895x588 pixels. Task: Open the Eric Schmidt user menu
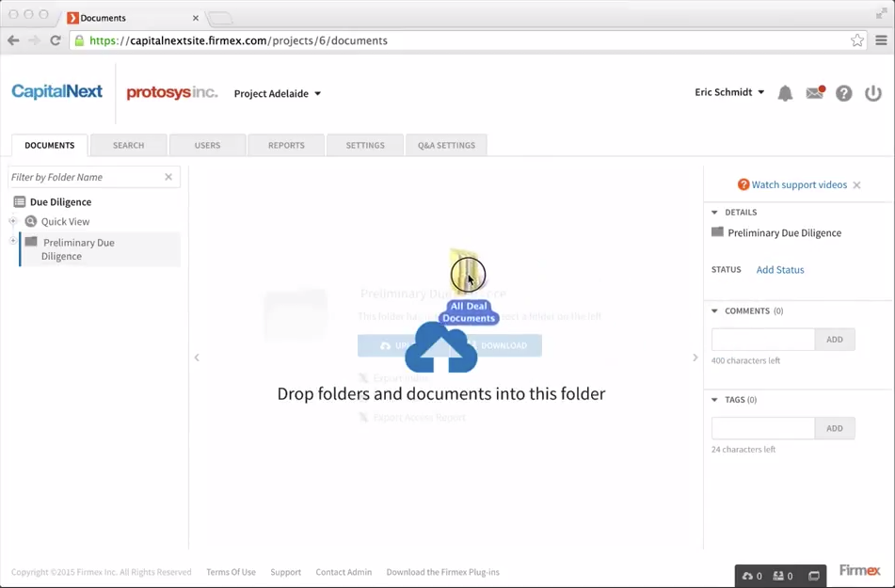point(729,92)
